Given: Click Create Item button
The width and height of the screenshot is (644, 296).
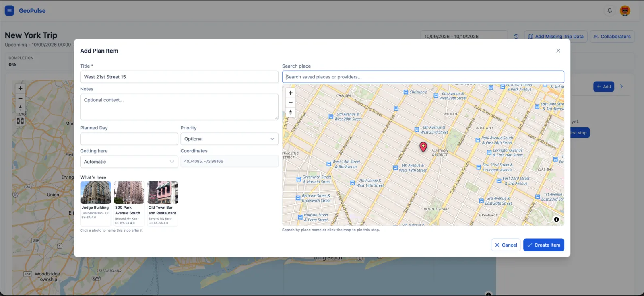Looking at the screenshot, I should pyautogui.click(x=544, y=245).
